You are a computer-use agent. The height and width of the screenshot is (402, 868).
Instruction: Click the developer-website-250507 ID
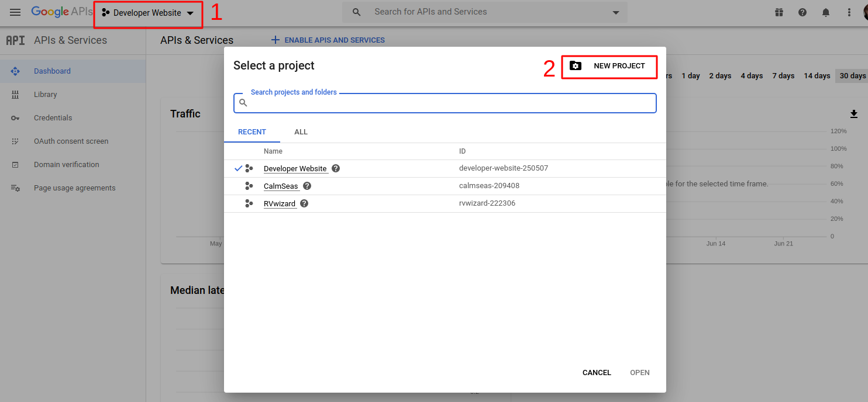[504, 168]
